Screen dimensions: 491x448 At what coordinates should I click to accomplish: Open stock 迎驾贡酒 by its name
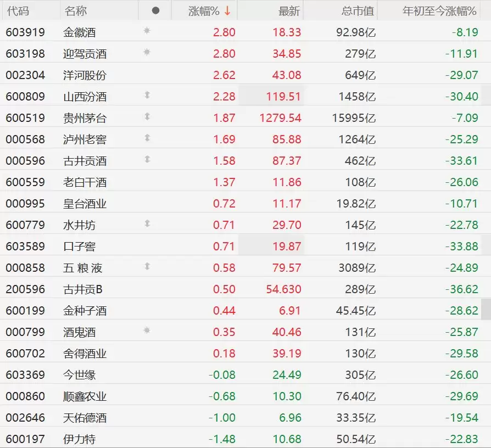point(85,54)
